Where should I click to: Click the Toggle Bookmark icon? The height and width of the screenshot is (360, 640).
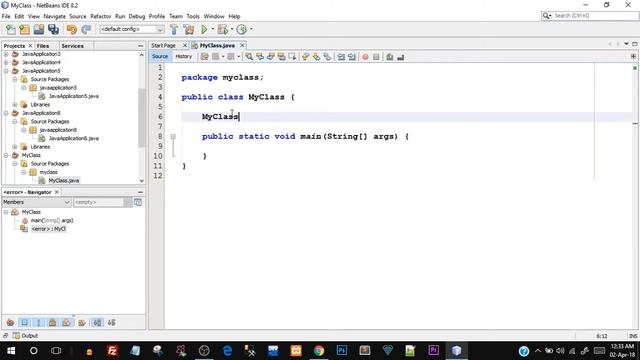[327, 57]
